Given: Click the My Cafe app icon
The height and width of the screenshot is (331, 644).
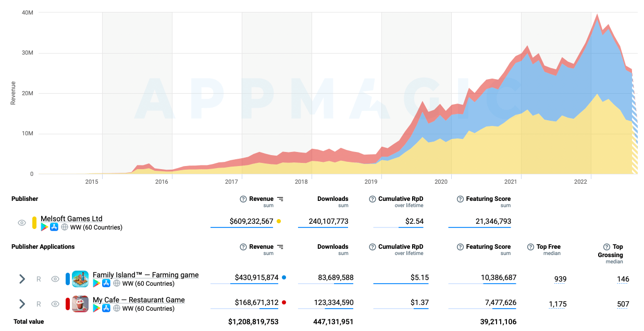Looking at the screenshot, I should click(80, 304).
